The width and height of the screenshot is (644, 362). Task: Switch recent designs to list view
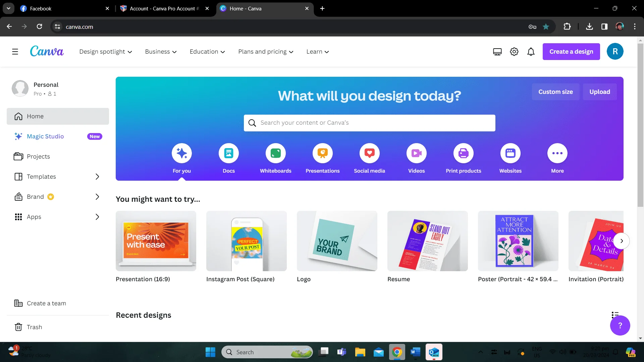[x=615, y=315]
